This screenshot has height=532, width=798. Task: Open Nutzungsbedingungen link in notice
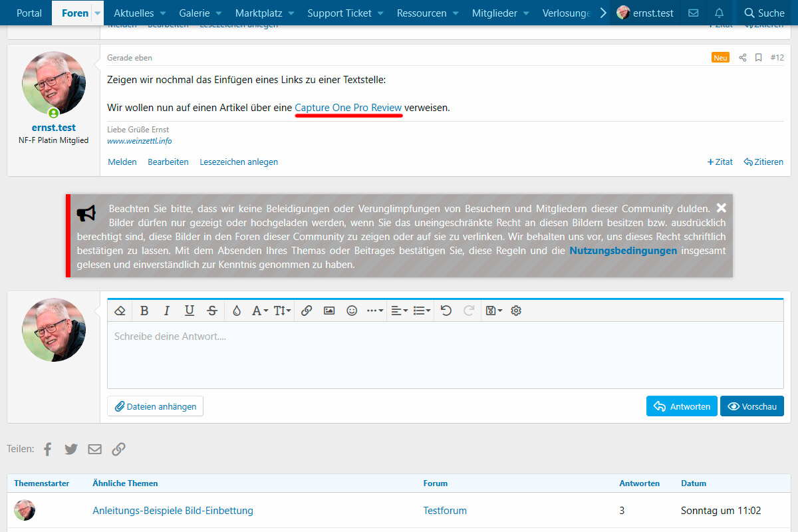tap(623, 251)
